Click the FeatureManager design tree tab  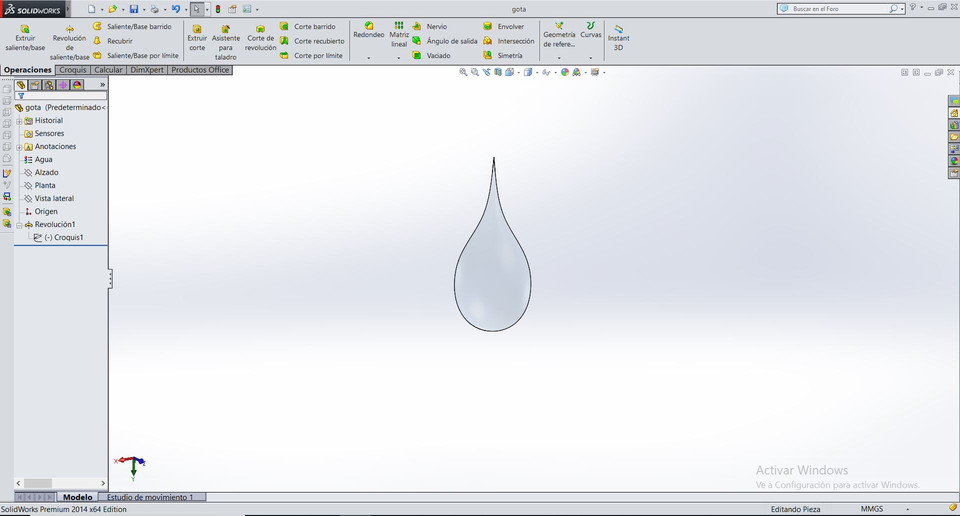pos(21,85)
